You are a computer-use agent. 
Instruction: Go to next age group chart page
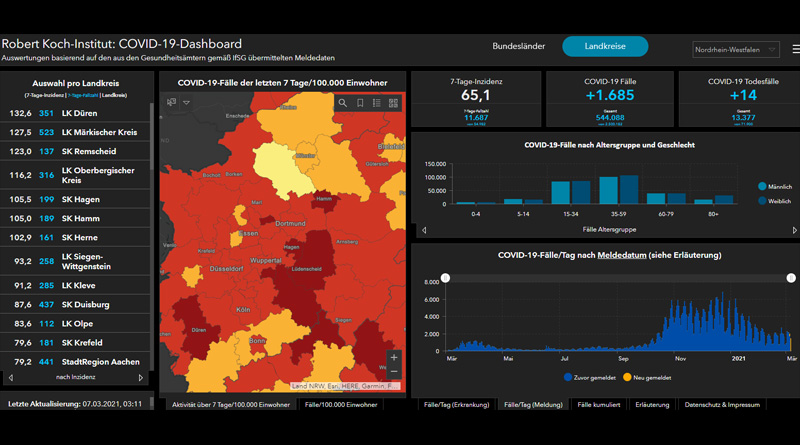pos(794,230)
